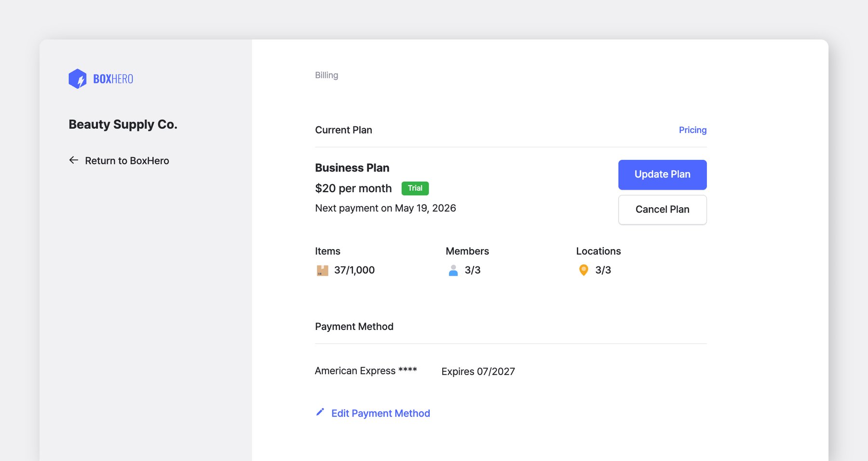The height and width of the screenshot is (461, 868).
Task: Click the box icon under Items
Action: (x=322, y=270)
